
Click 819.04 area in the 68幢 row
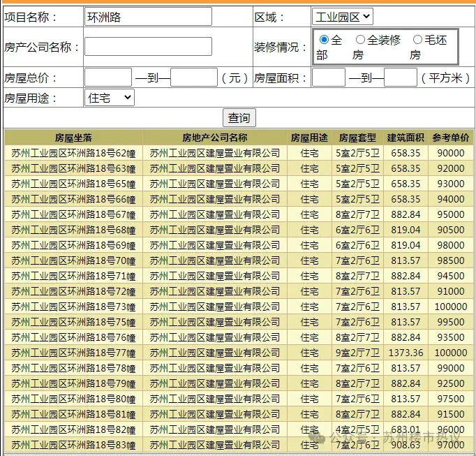click(406, 230)
